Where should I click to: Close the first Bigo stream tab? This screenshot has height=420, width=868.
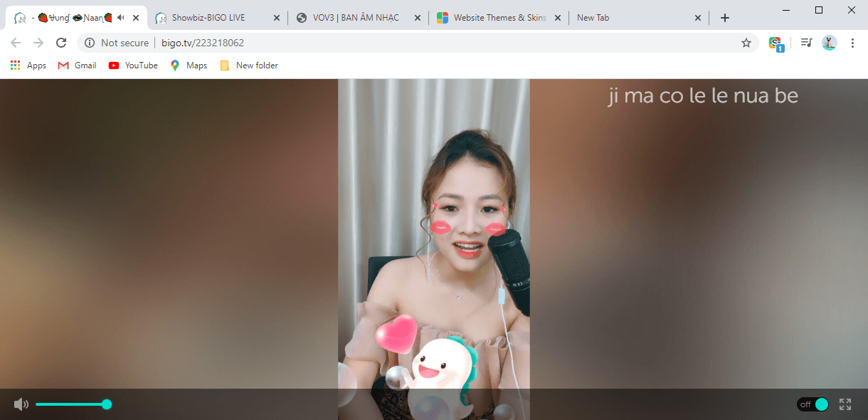[136, 18]
